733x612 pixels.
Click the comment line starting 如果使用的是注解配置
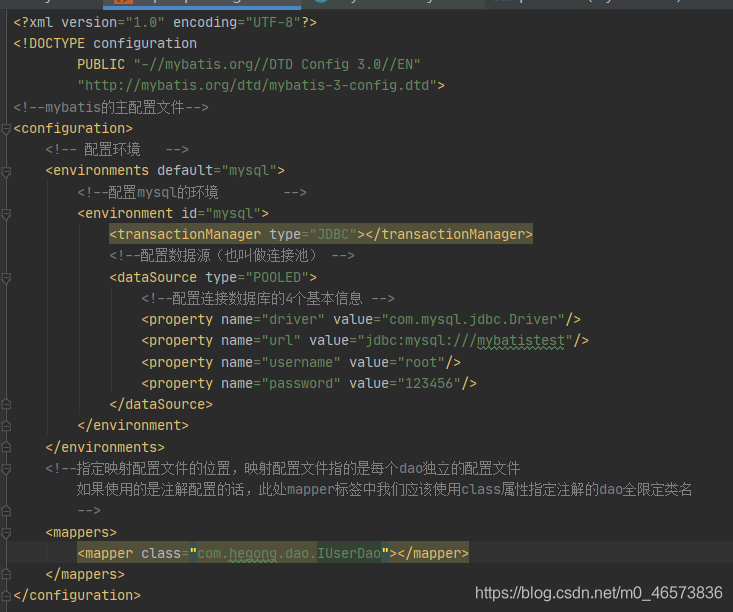pos(384,490)
